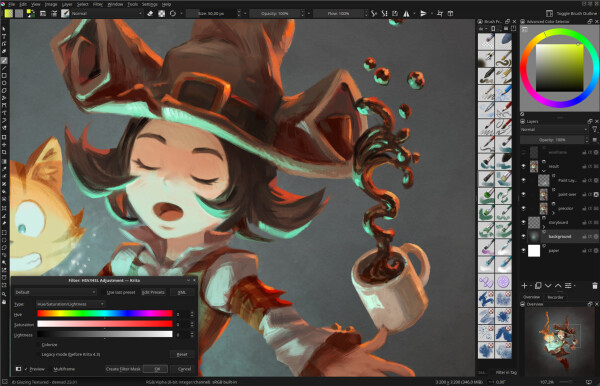This screenshot has width=600, height=386.
Task: Select the line tool in the toolbox
Action: click(4, 68)
